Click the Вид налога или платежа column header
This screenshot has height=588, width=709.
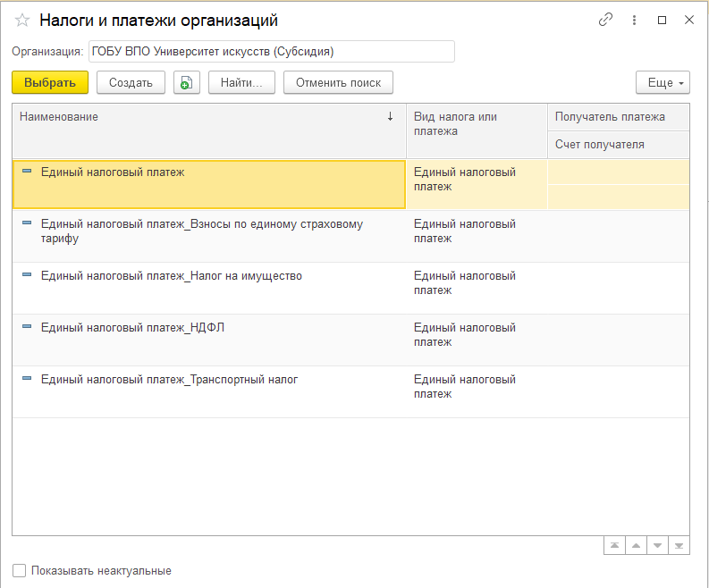pos(477,131)
